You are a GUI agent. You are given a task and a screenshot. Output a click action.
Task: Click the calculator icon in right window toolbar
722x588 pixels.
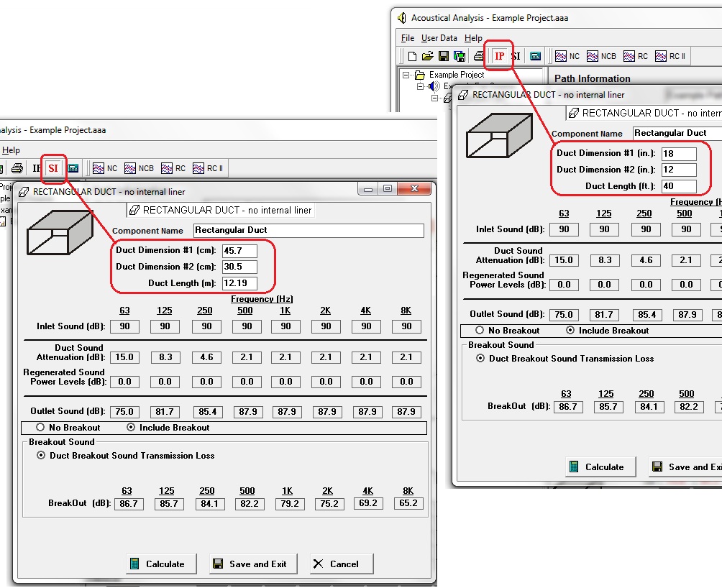[535, 56]
